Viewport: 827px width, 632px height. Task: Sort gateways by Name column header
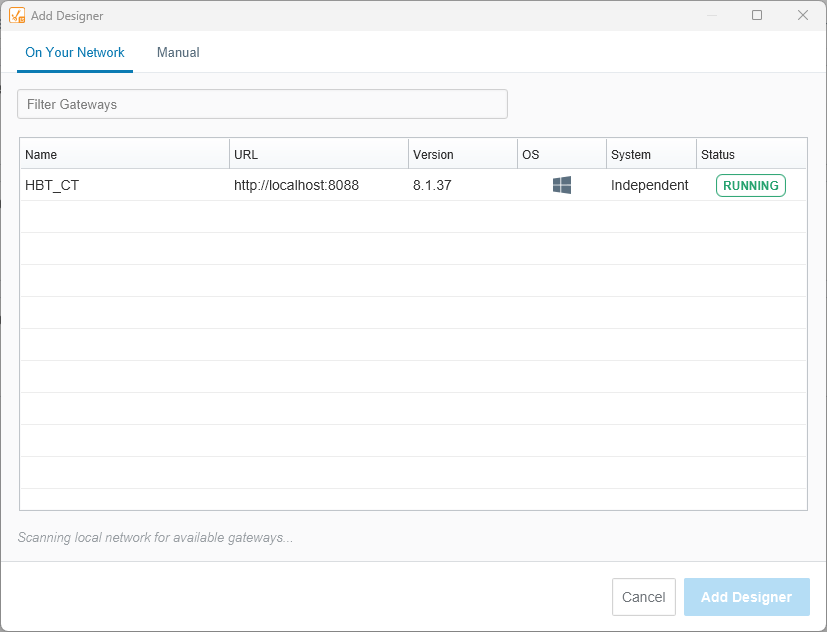click(124, 155)
